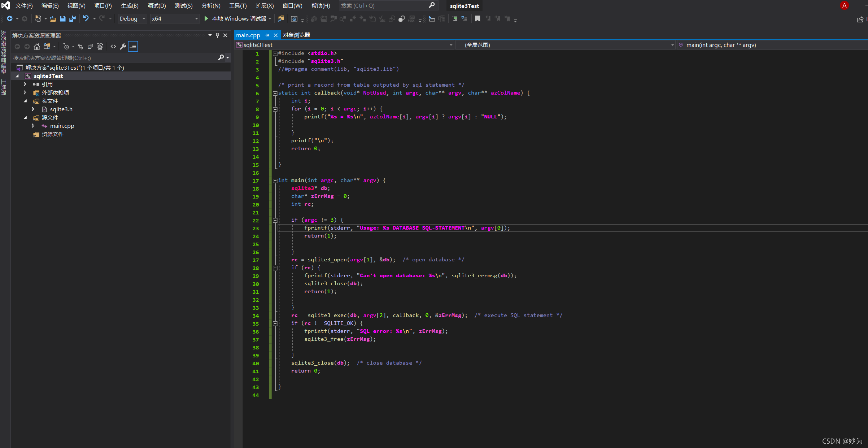
Task: Pin the main.cpp tab
Action: click(x=267, y=35)
